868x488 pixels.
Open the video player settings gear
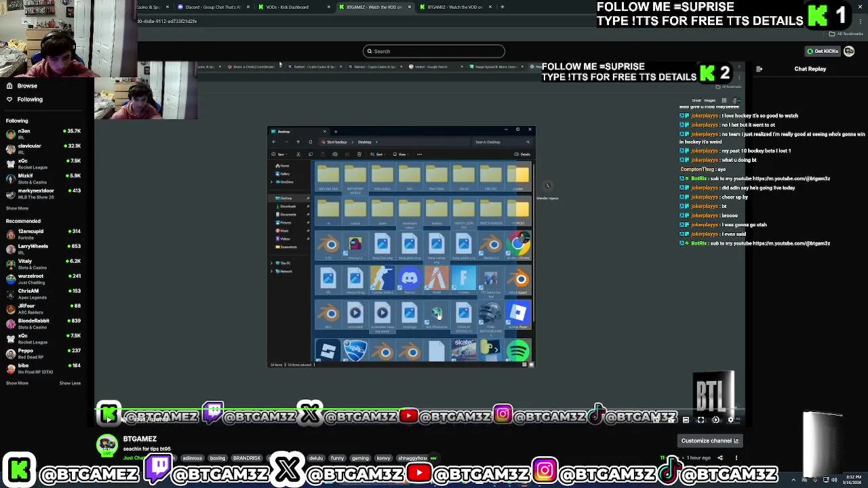coord(730,420)
